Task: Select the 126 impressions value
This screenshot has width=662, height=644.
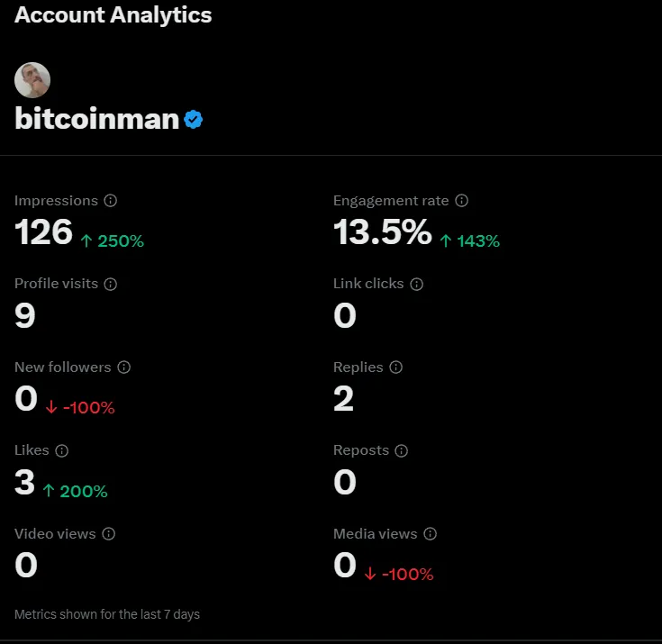Action: click(43, 231)
